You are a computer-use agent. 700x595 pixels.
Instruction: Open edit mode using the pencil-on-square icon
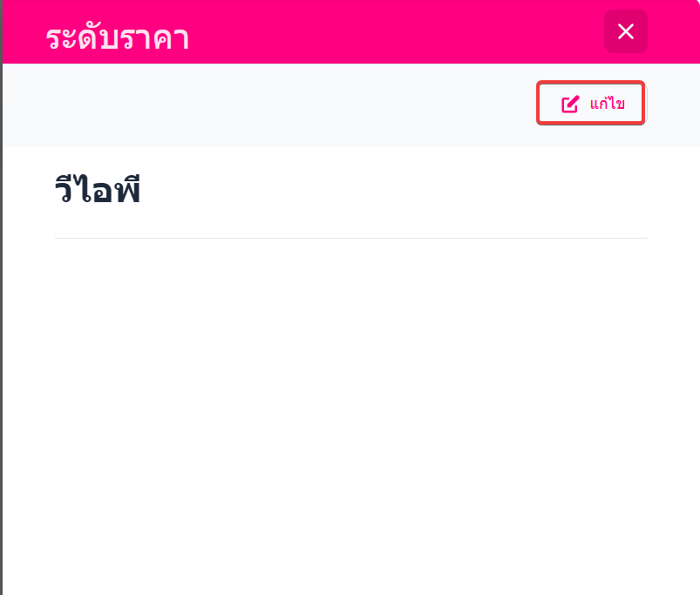coord(570,105)
